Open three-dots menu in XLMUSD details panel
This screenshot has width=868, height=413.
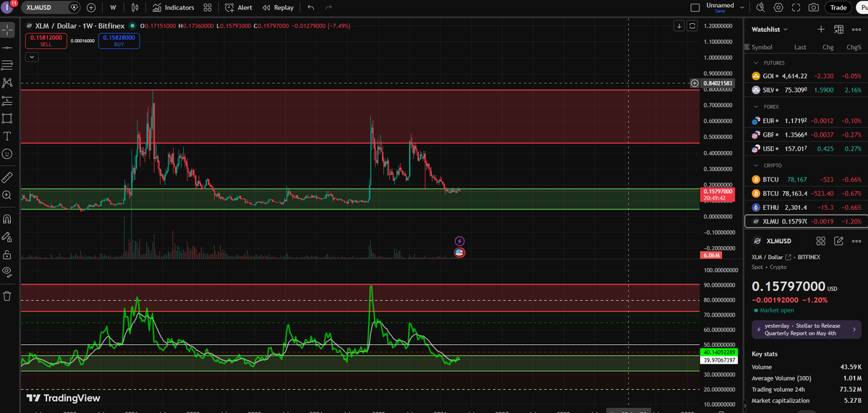[856, 241]
